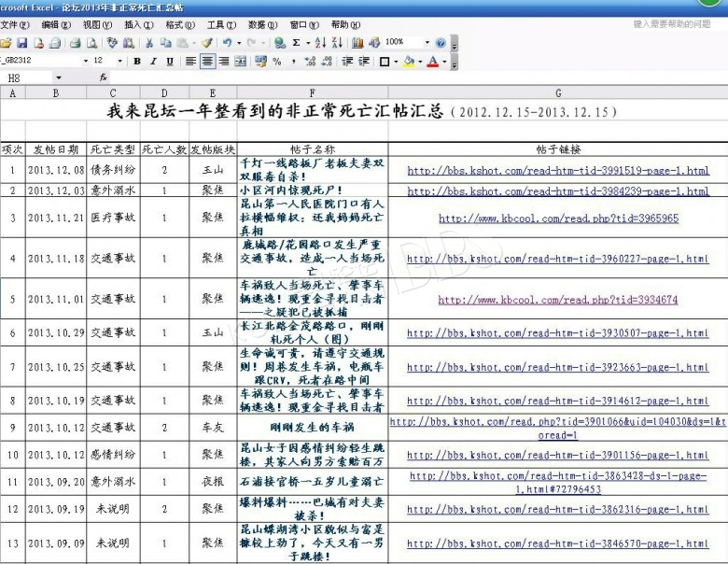Apply the red Font Color

tap(433, 62)
